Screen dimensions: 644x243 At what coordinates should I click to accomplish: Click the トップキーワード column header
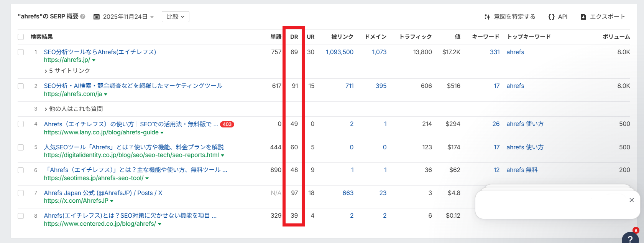pyautogui.click(x=529, y=37)
